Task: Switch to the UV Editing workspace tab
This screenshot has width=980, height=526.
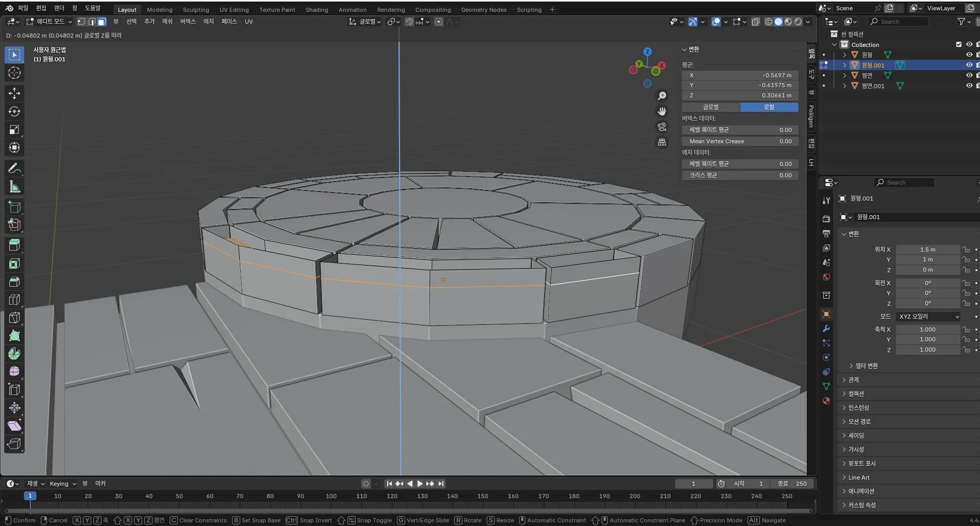Action: click(x=234, y=10)
